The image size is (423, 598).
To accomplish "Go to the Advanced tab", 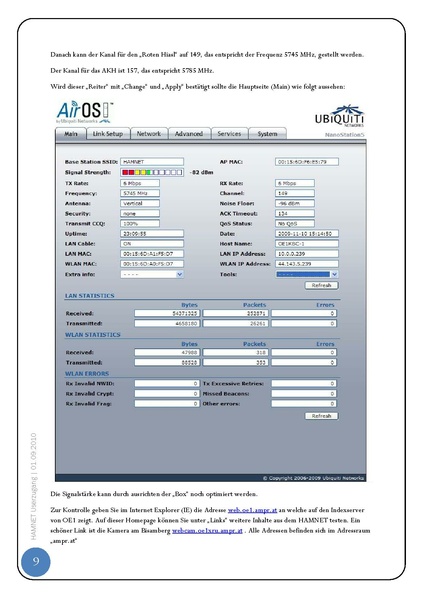I will coord(189,134).
